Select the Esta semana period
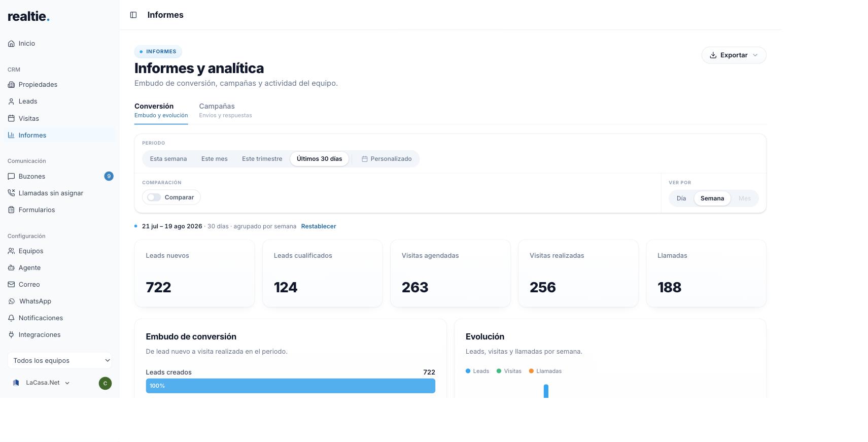 [x=168, y=159]
